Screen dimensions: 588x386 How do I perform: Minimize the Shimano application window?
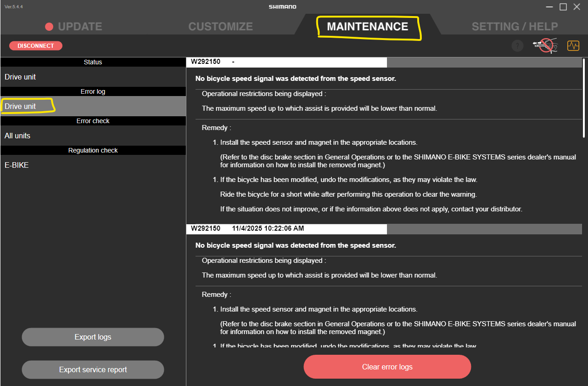point(549,7)
